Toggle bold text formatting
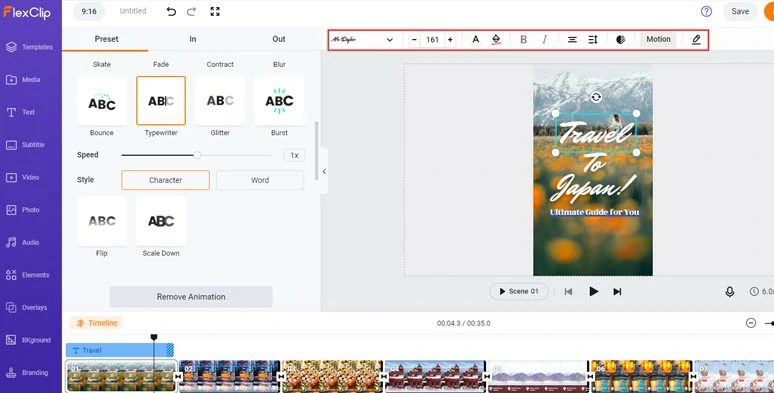Image resolution: width=774 pixels, height=393 pixels. 524,39
